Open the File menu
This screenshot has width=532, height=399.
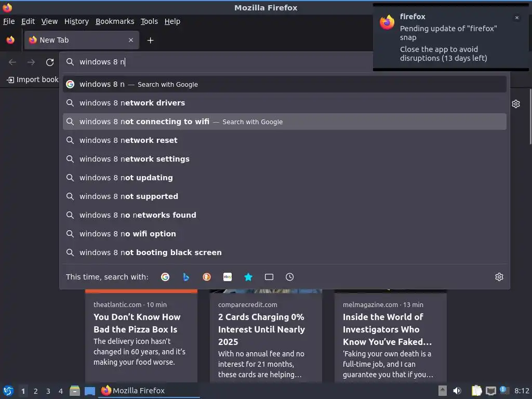[x=9, y=21]
